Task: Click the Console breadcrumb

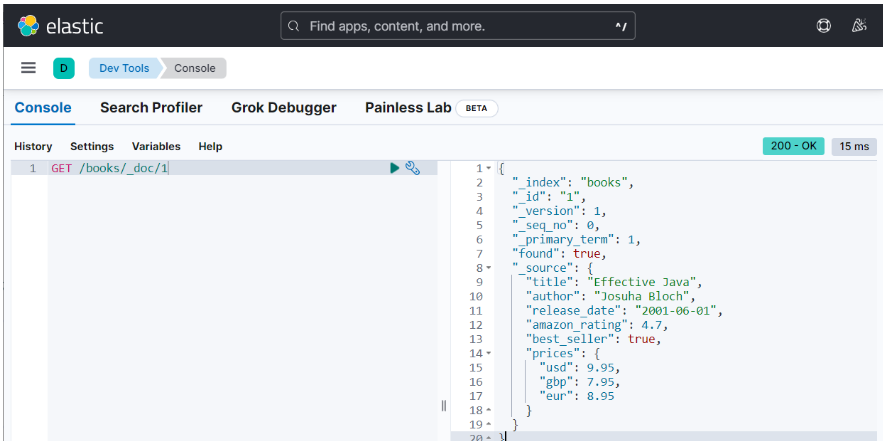Action: click(x=194, y=68)
